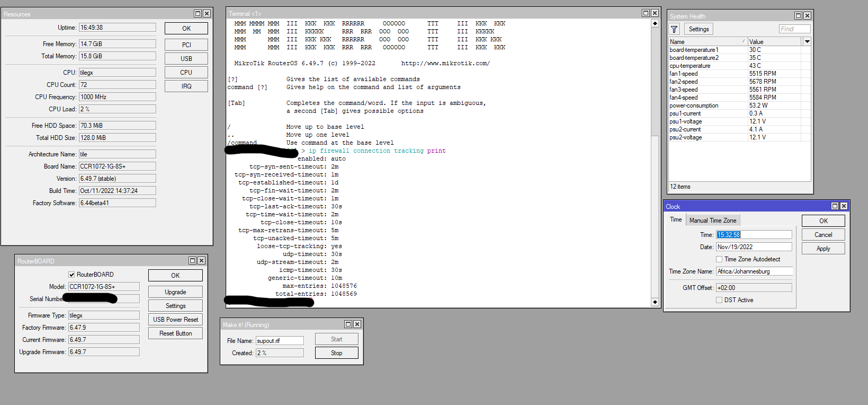Screen dimensions: 868x405
Task: Click the USB Power Reset button
Action: (x=175, y=320)
